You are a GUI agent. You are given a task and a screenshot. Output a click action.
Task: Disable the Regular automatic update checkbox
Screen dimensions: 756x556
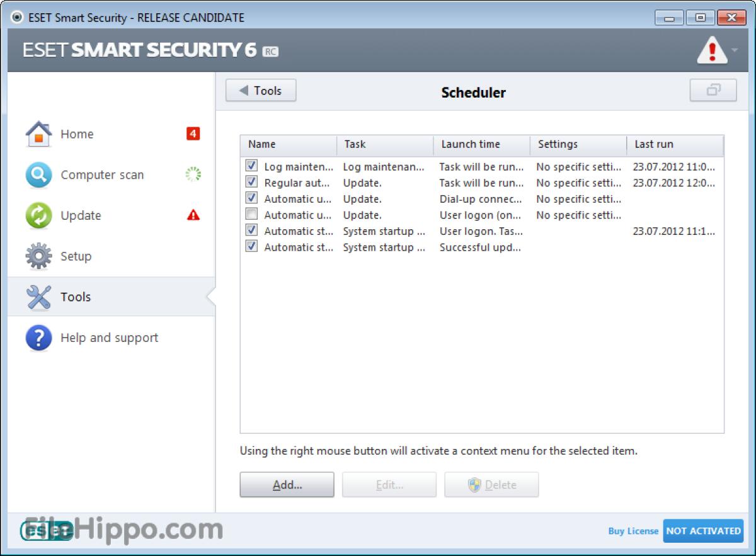252,183
